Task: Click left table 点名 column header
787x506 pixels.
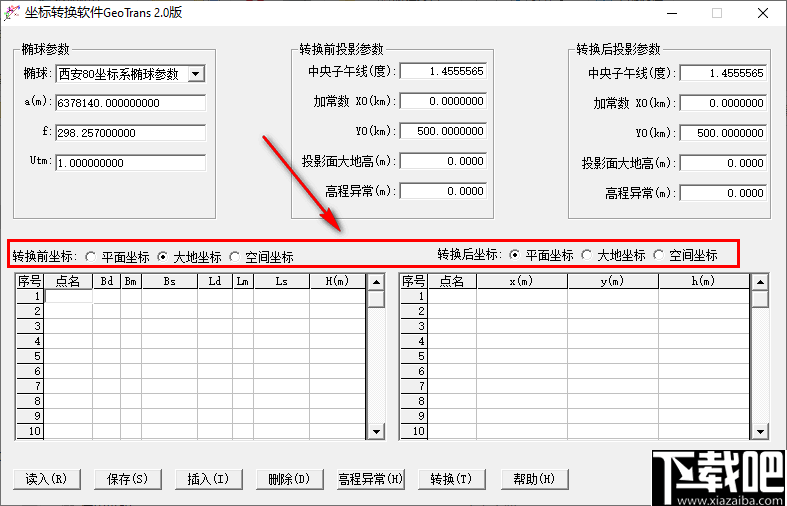Action: [68, 282]
